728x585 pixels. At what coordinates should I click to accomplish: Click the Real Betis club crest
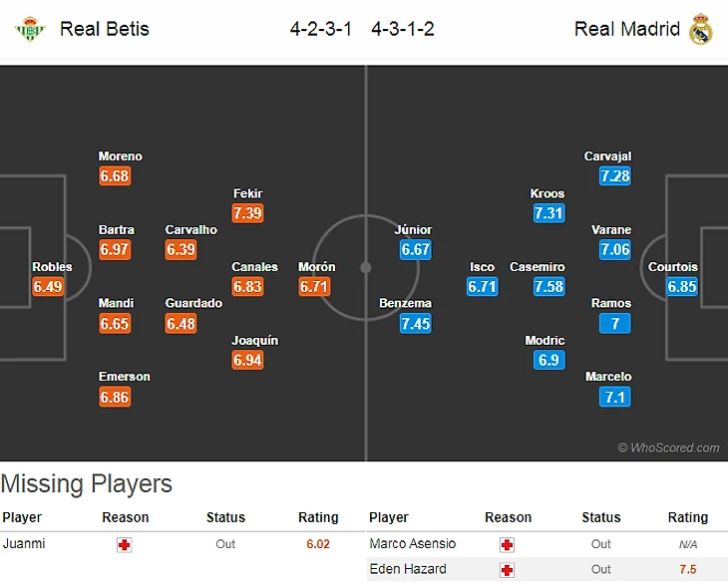click(30, 29)
